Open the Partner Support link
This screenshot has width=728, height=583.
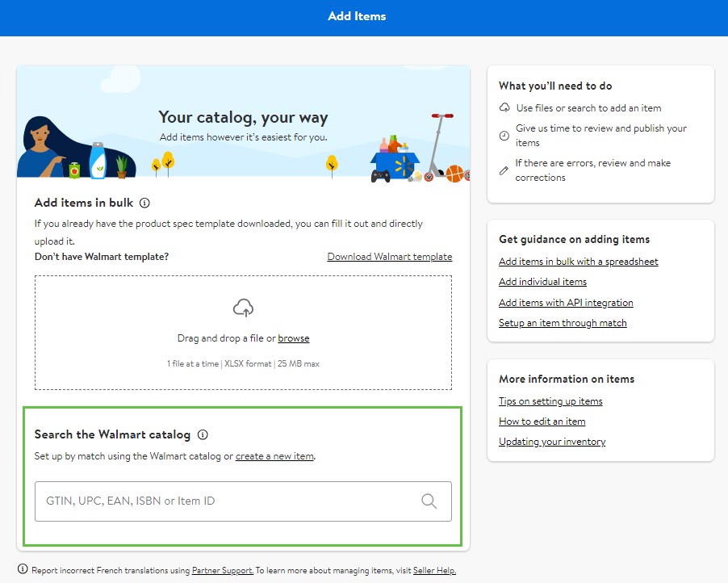coord(223,570)
